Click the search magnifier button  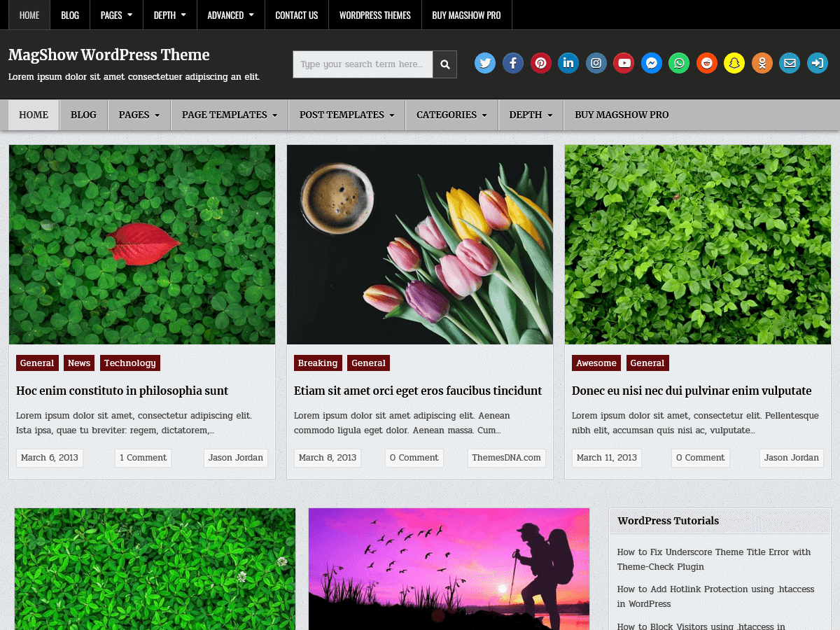[445, 64]
